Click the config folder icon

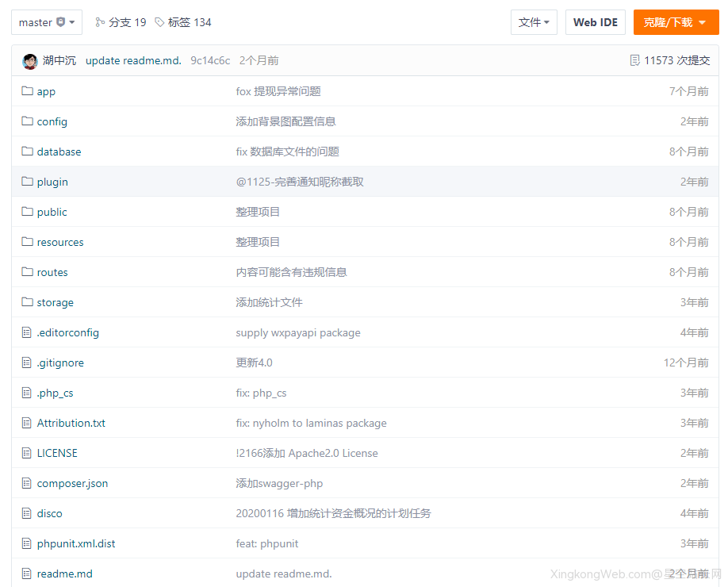pyautogui.click(x=28, y=121)
